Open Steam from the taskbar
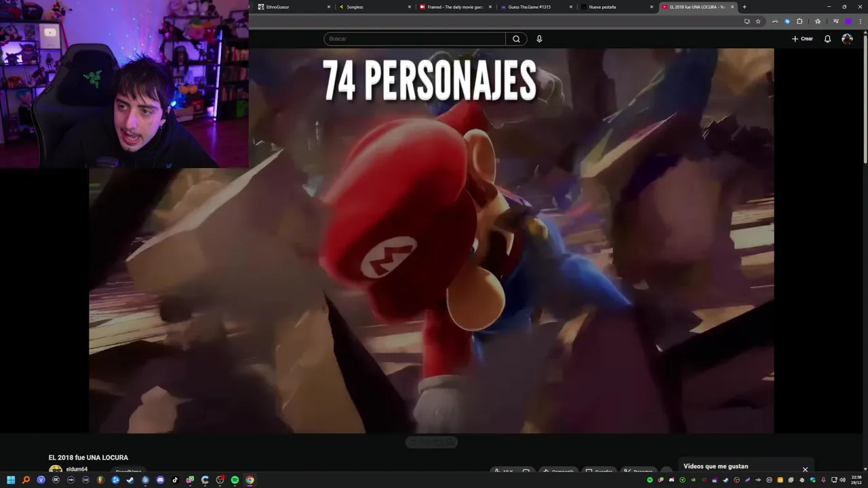The image size is (868, 488). click(x=130, y=480)
